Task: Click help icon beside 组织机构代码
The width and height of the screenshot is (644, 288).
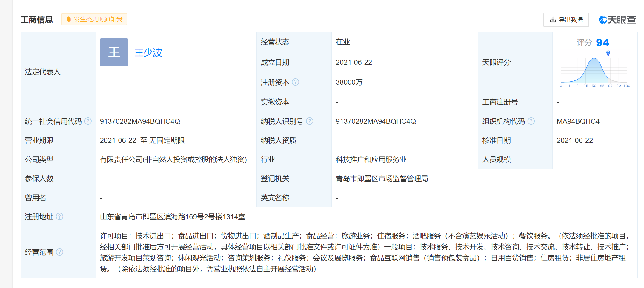Action: tap(531, 121)
